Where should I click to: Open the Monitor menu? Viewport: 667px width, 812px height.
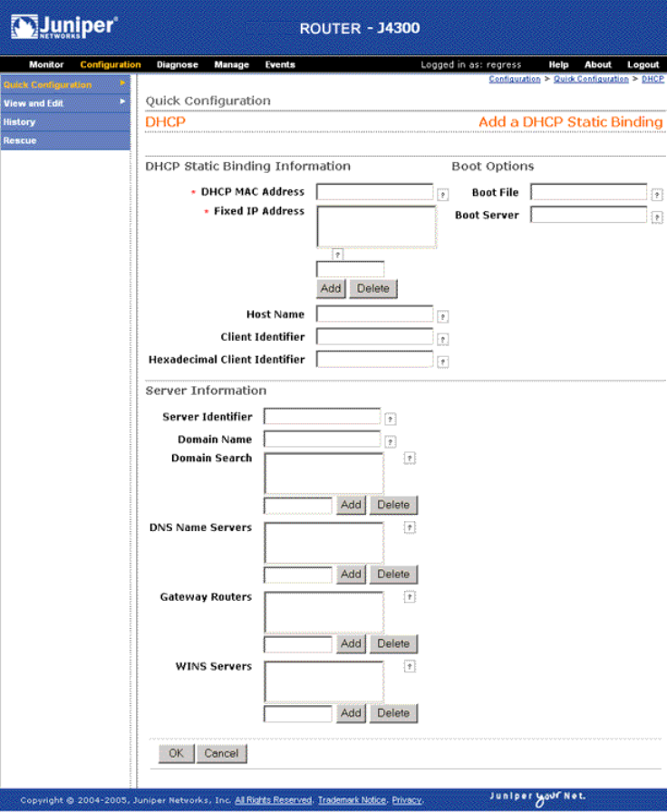(46, 64)
